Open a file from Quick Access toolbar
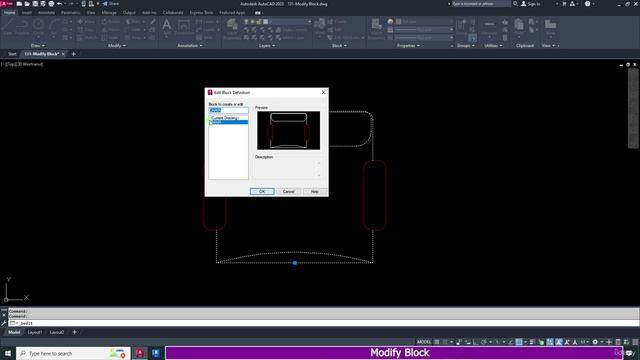This screenshot has height=360, width=640. 27,4
